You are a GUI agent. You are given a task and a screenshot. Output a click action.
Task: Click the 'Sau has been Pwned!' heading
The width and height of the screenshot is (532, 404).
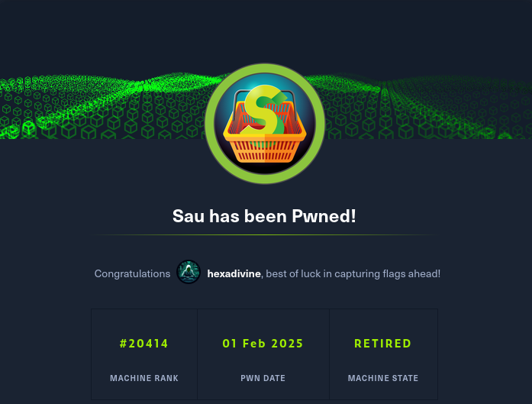(x=264, y=216)
